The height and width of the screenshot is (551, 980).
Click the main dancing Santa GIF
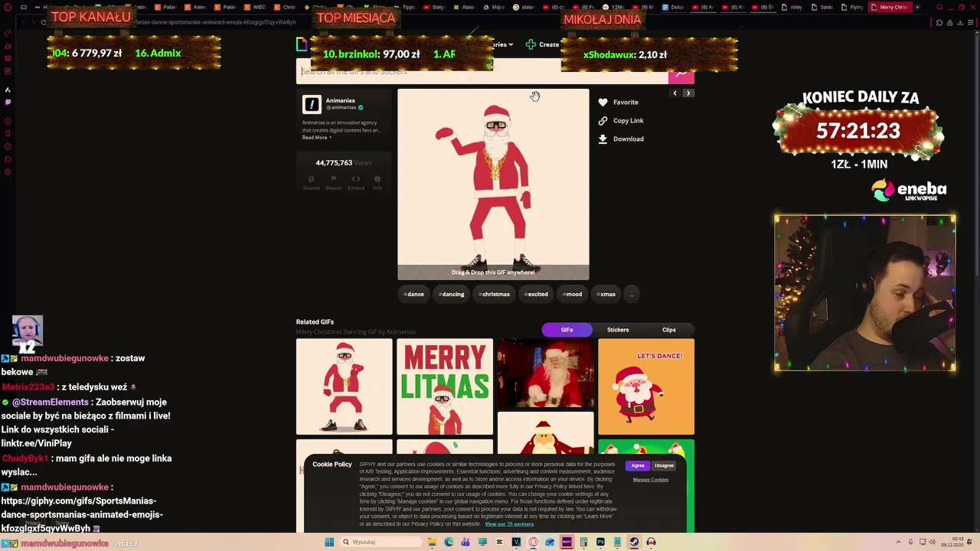click(x=493, y=184)
